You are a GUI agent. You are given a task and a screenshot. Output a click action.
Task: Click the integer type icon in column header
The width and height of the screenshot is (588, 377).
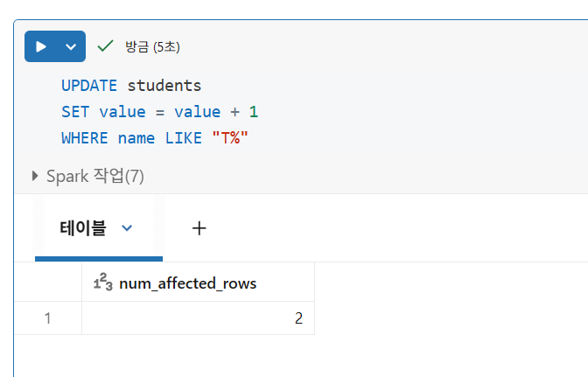coord(102,283)
